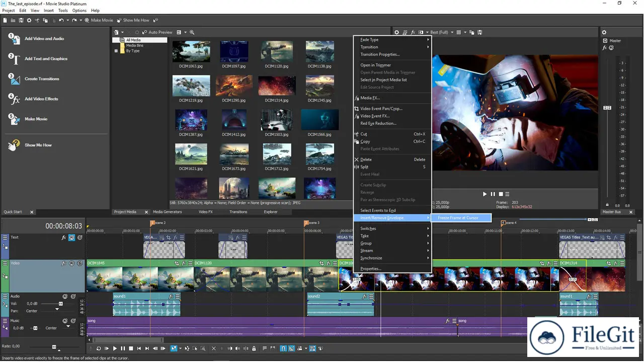The image size is (644, 362).
Task: Open the Import Media icon in Project Media
Action: pos(116,32)
